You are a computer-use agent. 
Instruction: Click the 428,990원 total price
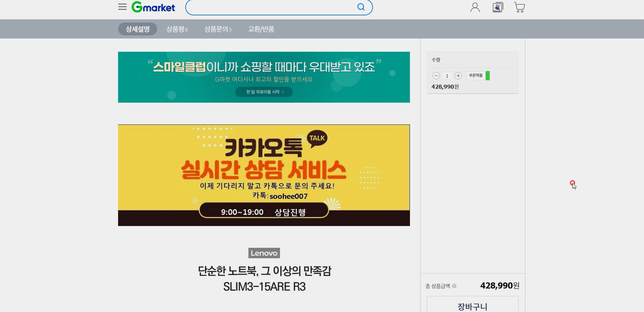click(500, 285)
